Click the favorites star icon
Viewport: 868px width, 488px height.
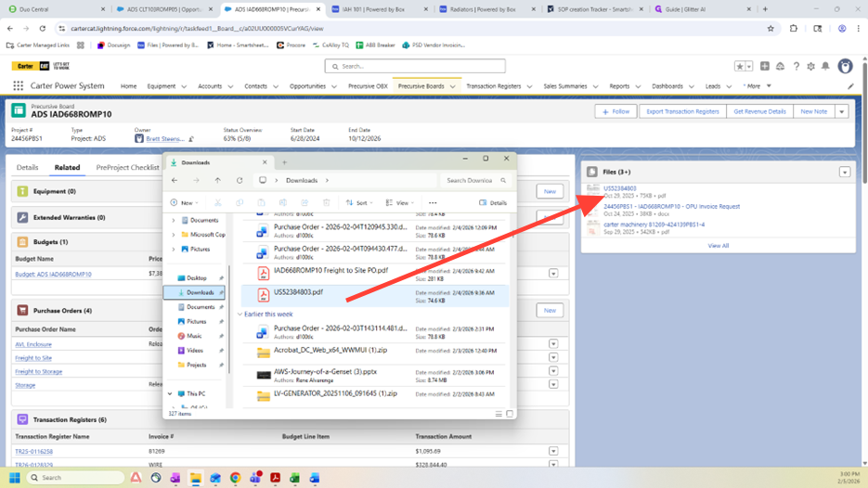(740, 67)
